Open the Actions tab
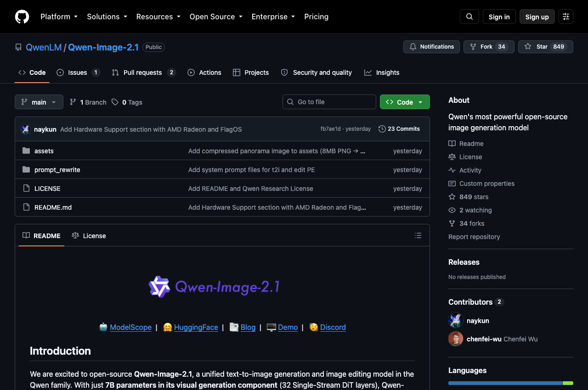Screen dimensions: 588x390 [204, 72]
